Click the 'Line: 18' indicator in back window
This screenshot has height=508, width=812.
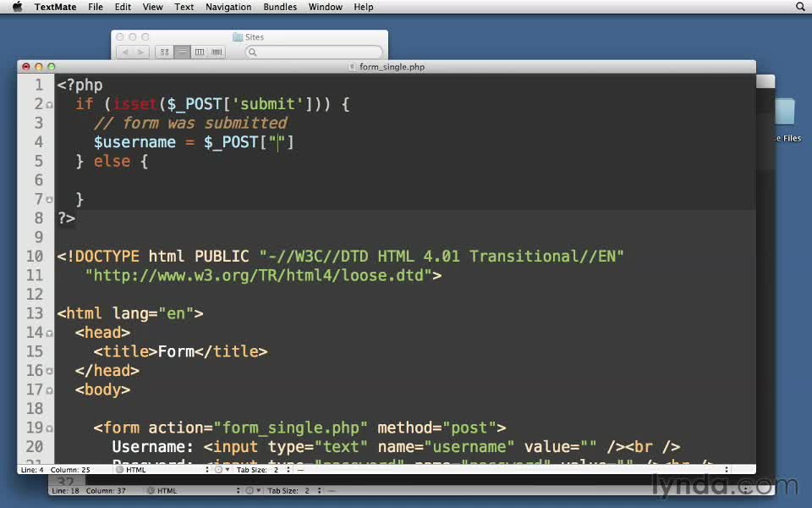pyautogui.click(x=65, y=490)
